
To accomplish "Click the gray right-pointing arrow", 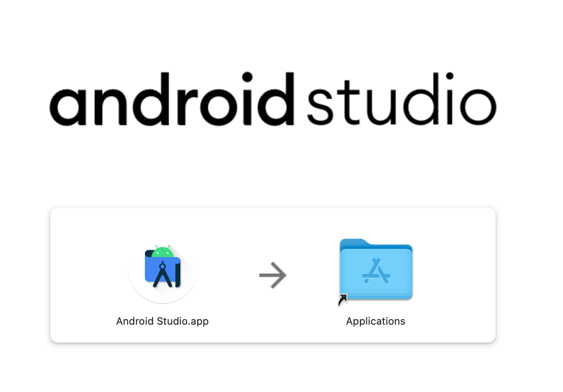I will [273, 275].
